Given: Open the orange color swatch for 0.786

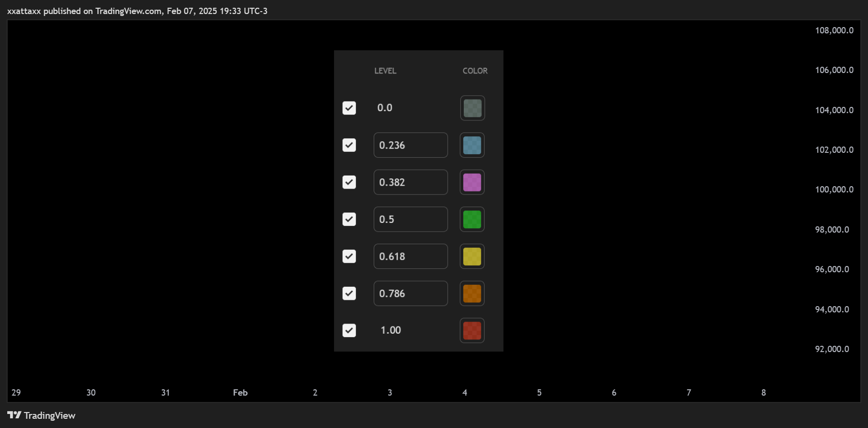Looking at the screenshot, I should (x=472, y=294).
